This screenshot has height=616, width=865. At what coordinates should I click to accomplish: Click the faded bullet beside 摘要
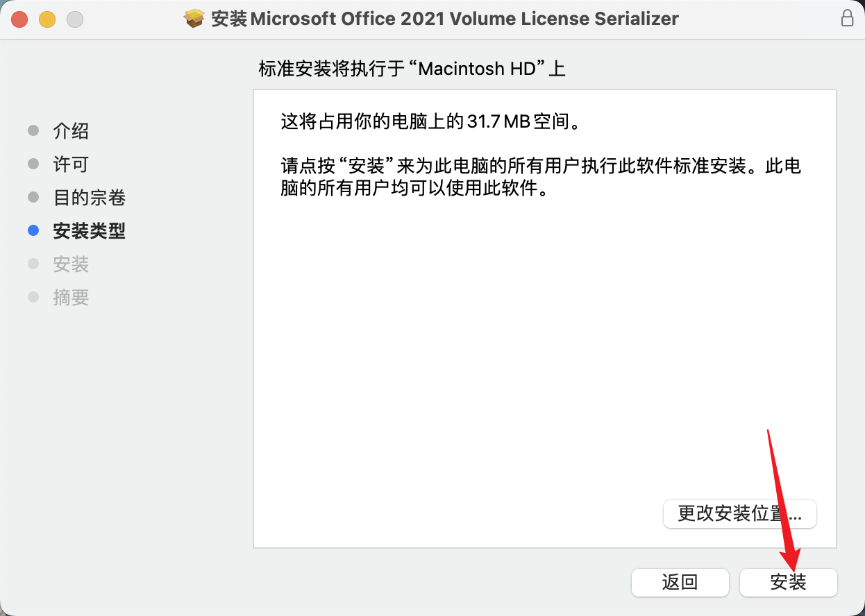tap(33, 297)
